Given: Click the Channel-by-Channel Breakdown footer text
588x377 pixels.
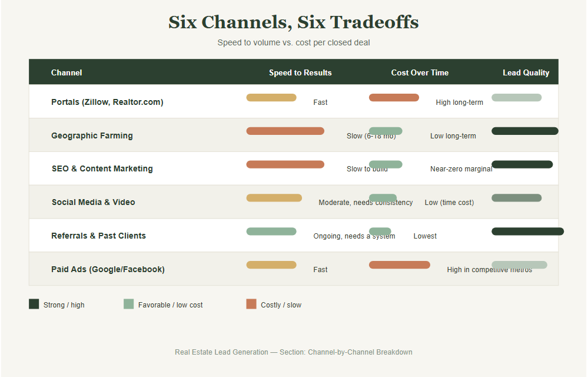Looking at the screenshot, I should 360,352.
